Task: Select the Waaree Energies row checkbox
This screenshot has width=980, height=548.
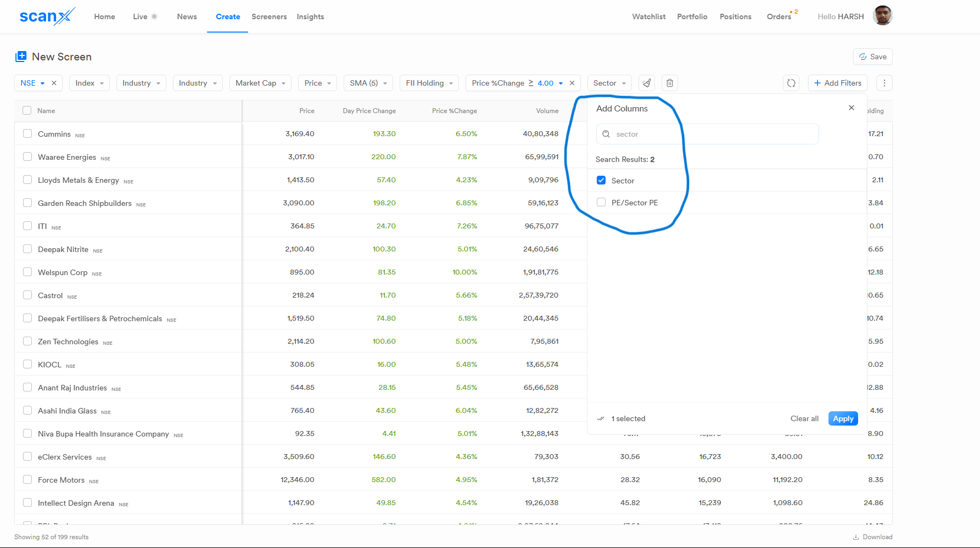Action: (27, 156)
